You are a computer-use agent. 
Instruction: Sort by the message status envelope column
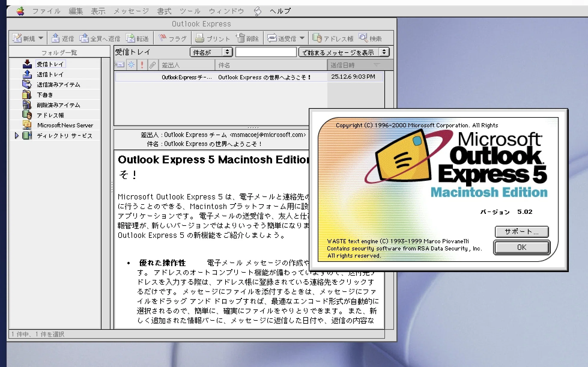tap(120, 65)
